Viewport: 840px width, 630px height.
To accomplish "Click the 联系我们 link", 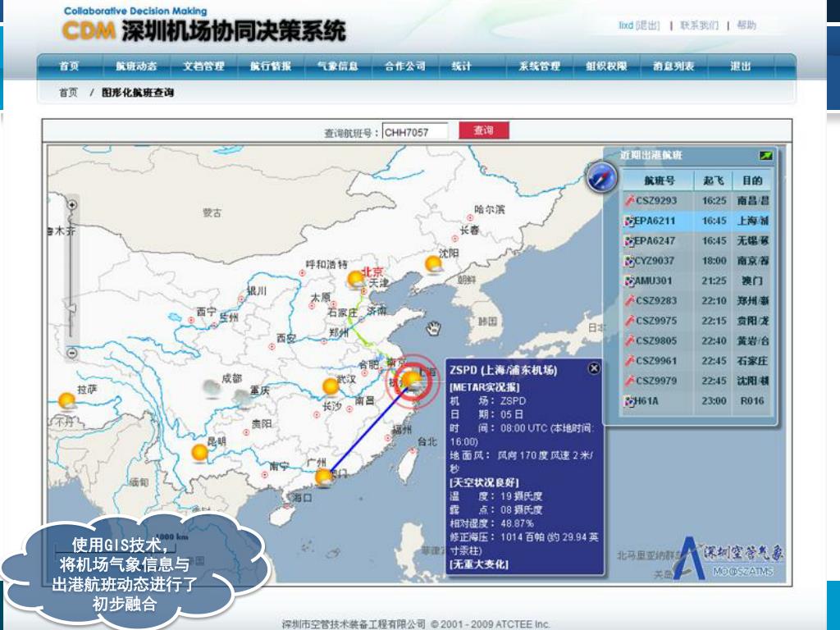I will click(699, 25).
